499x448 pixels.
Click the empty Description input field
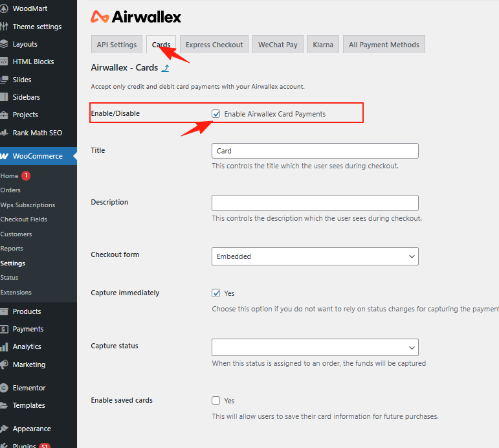tap(315, 203)
